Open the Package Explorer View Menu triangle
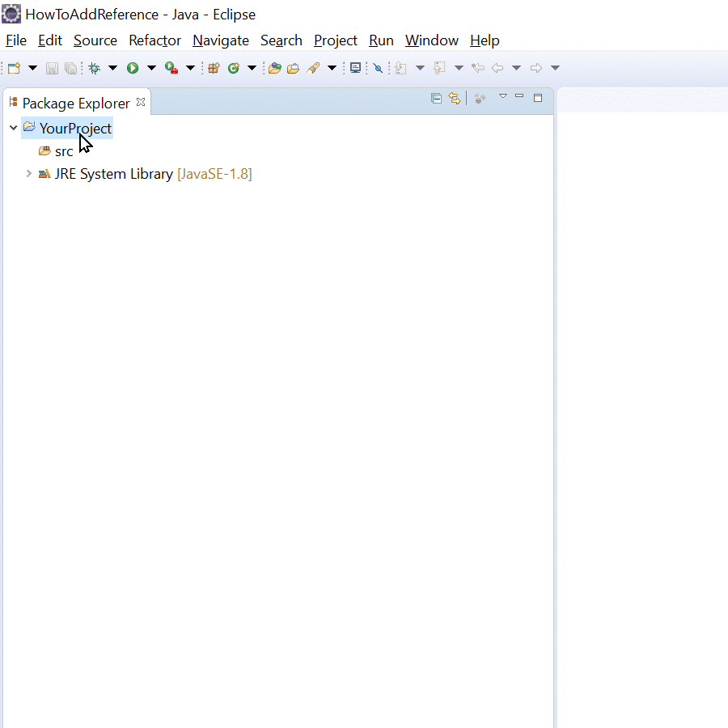The height and width of the screenshot is (728, 728). click(x=503, y=96)
